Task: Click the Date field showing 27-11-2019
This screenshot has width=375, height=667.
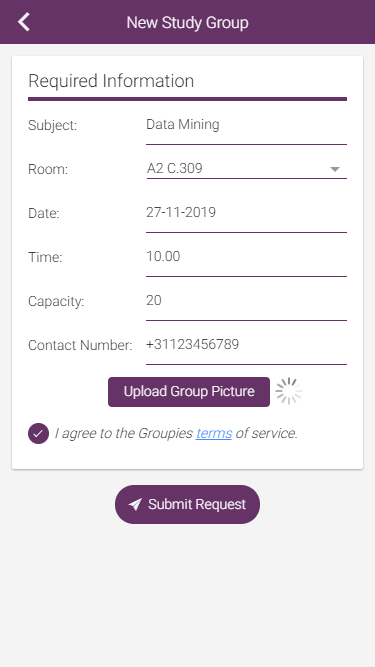Action: (247, 217)
